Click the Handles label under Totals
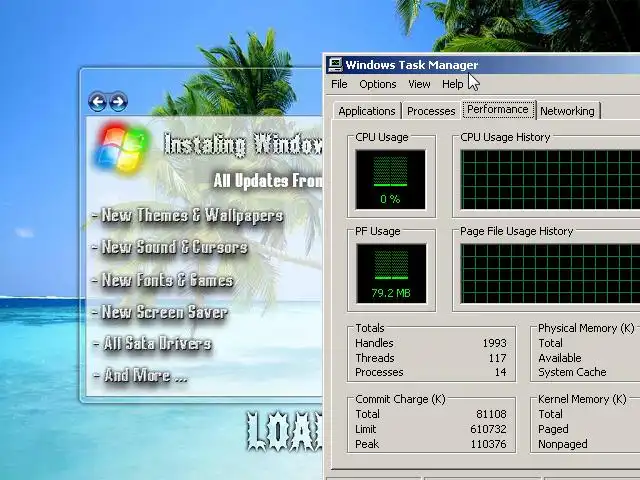Screen dimensions: 640x480 coord(374,343)
